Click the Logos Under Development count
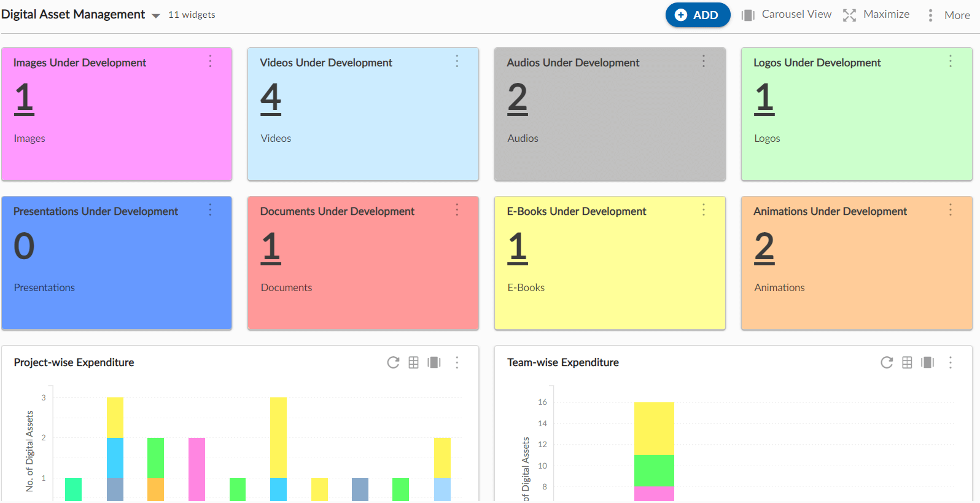This screenshot has width=980, height=503. coord(764,98)
